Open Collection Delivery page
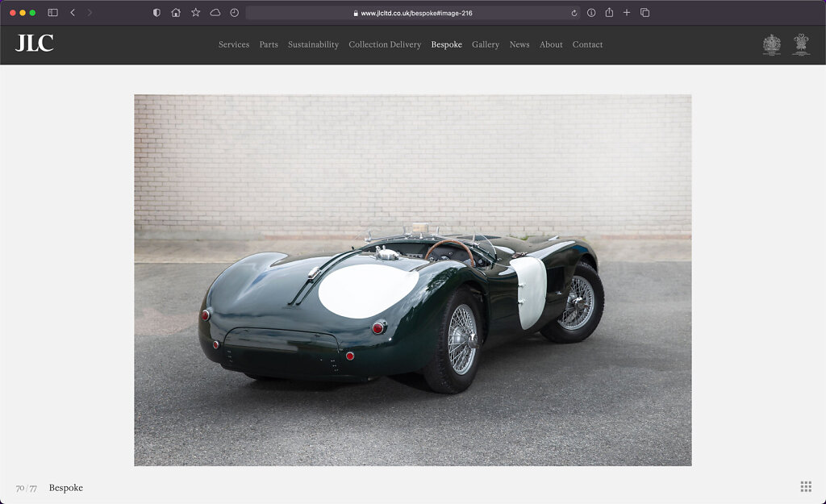Image resolution: width=826 pixels, height=504 pixels. tap(385, 44)
